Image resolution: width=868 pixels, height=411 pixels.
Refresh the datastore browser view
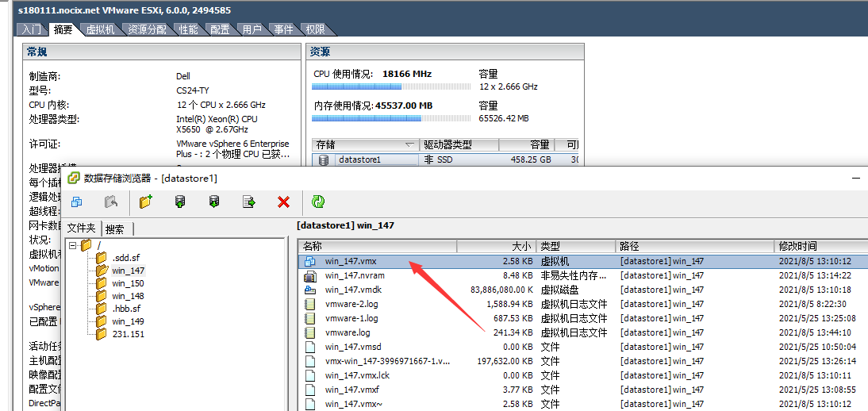317,202
